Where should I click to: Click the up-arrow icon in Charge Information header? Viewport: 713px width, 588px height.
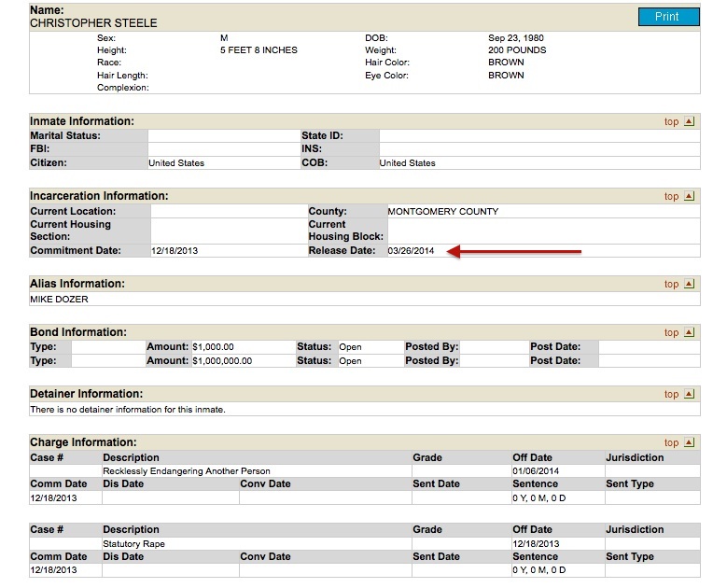point(690,442)
